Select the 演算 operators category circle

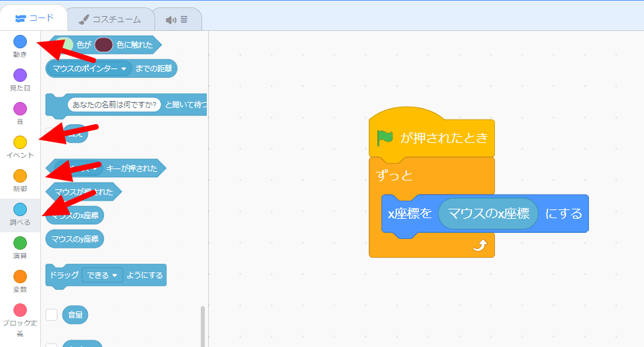[20, 243]
